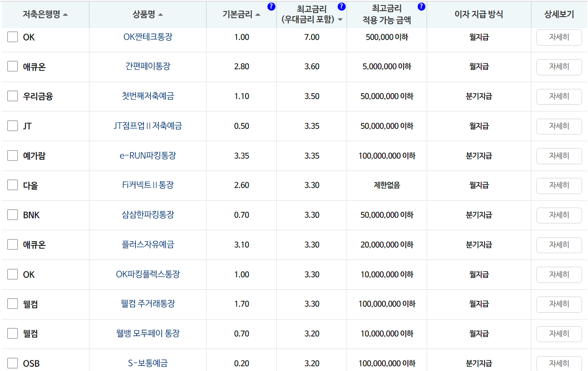Select the BNK bank name cell
The width and height of the screenshot is (588, 371).
(31, 215)
